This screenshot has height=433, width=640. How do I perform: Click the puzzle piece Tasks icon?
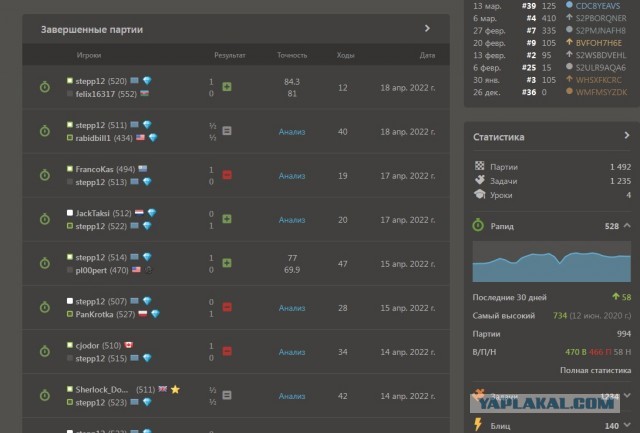[480, 180]
